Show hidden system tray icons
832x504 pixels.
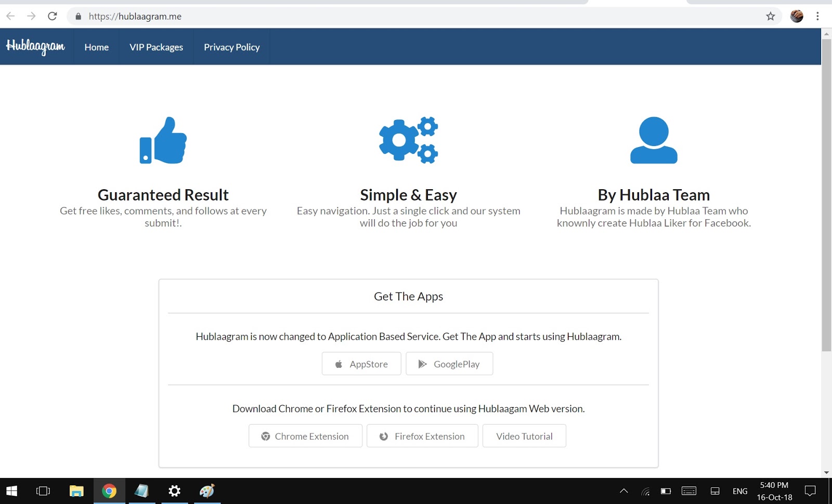pos(624,491)
